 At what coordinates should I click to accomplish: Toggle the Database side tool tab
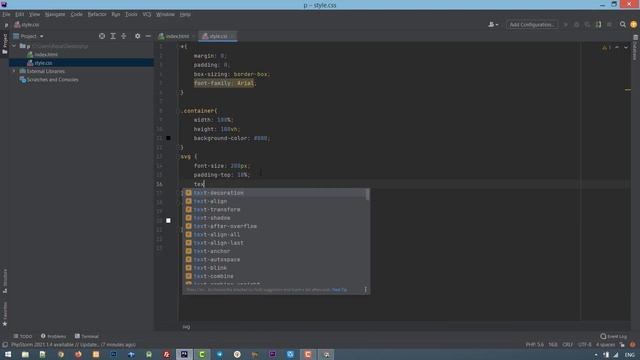(x=636, y=48)
